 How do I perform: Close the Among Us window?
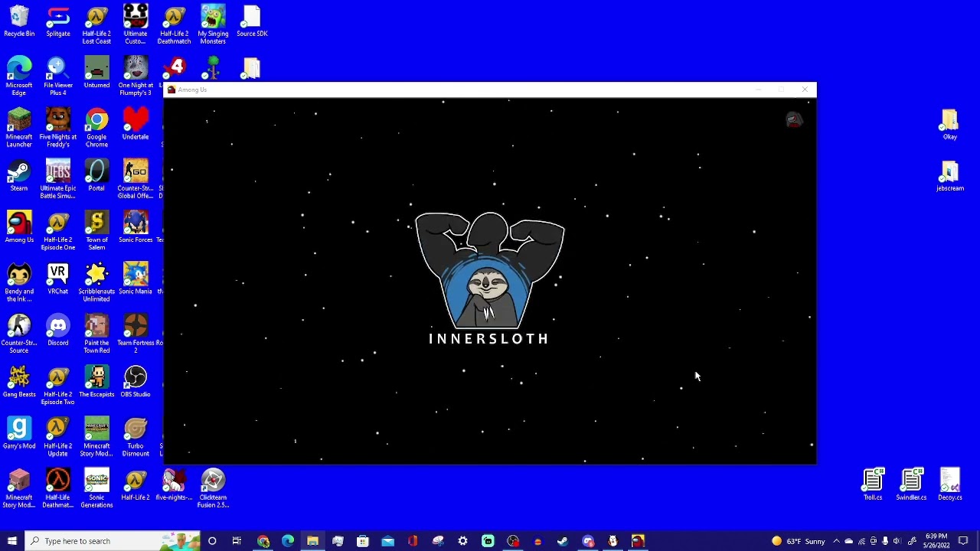[x=805, y=90]
